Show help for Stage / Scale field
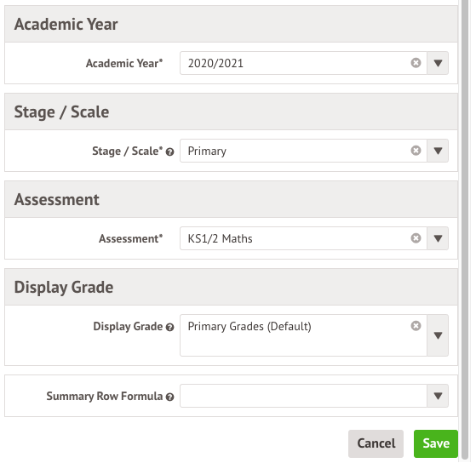This screenshot has height=463, width=476. pyautogui.click(x=170, y=152)
